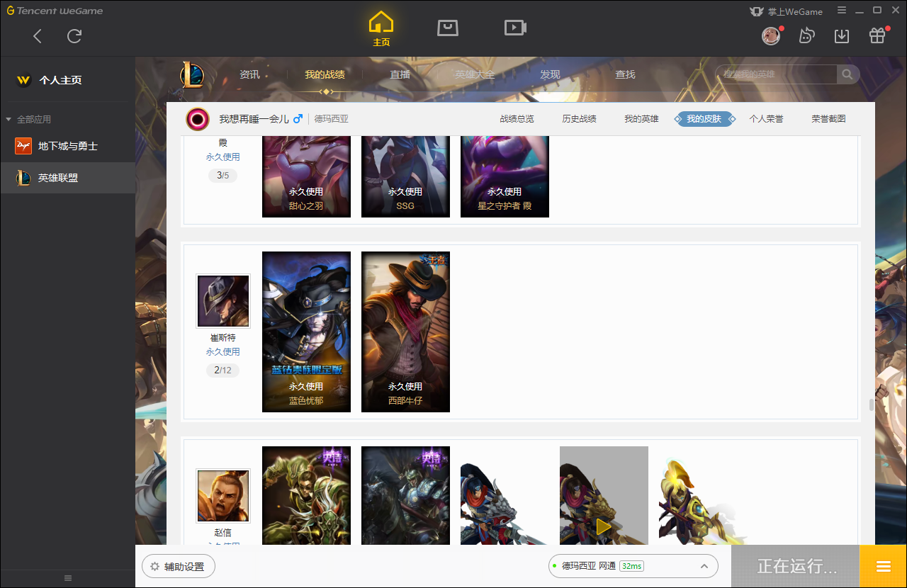Click the League of Legends logo icon
Viewport: 907px width, 588px height.
coord(192,74)
